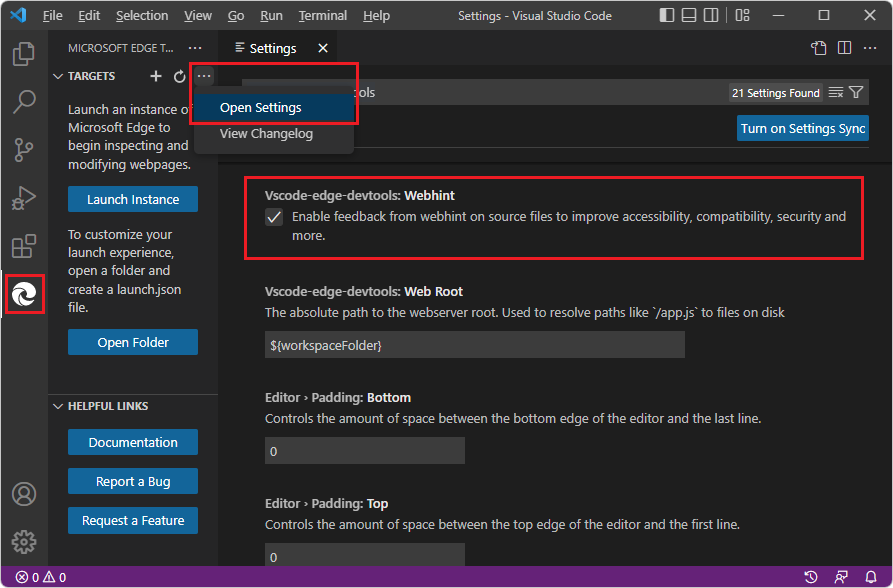Refresh the Targets list

178,76
